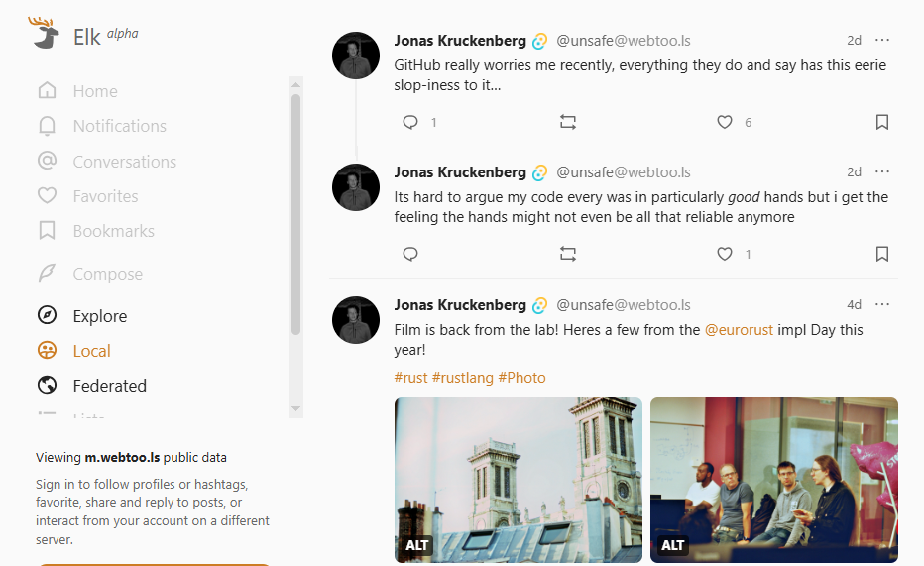The width and height of the screenshot is (924, 566).
Task: Reply to the 'good hands' post
Action: [x=410, y=254]
